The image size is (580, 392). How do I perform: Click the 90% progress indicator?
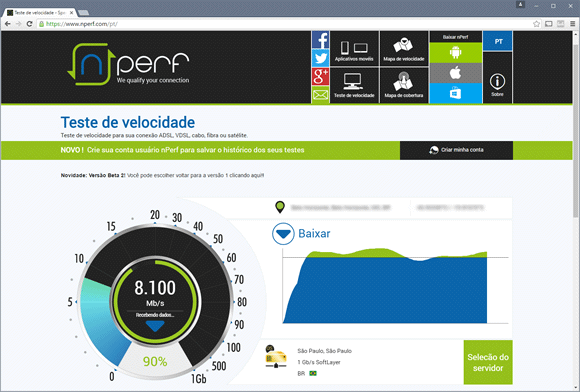click(155, 361)
